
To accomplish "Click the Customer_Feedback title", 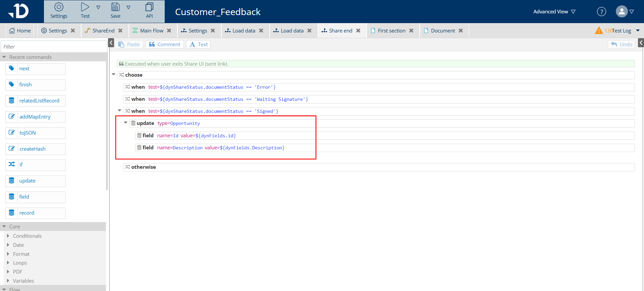I will (218, 12).
